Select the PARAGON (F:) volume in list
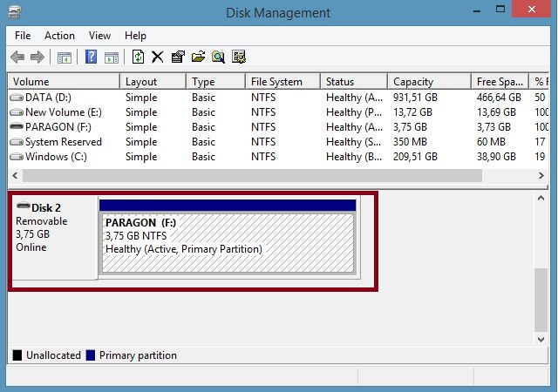 (x=278, y=127)
